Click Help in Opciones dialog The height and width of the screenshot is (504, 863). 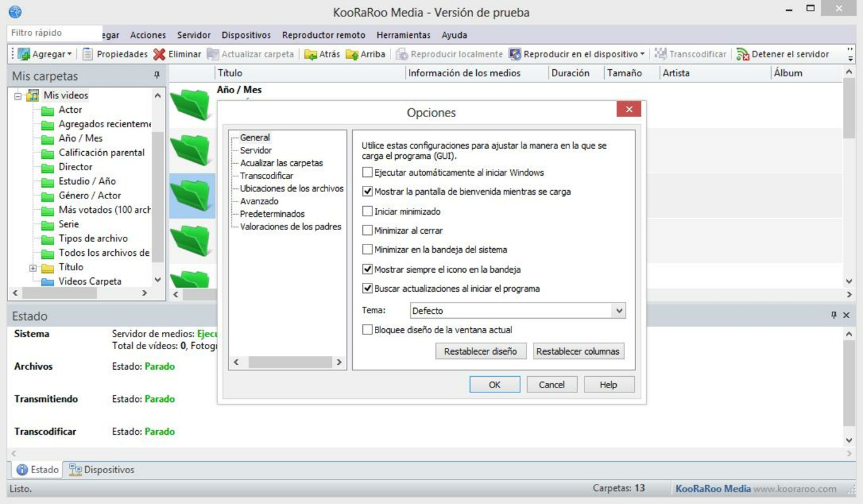click(609, 384)
